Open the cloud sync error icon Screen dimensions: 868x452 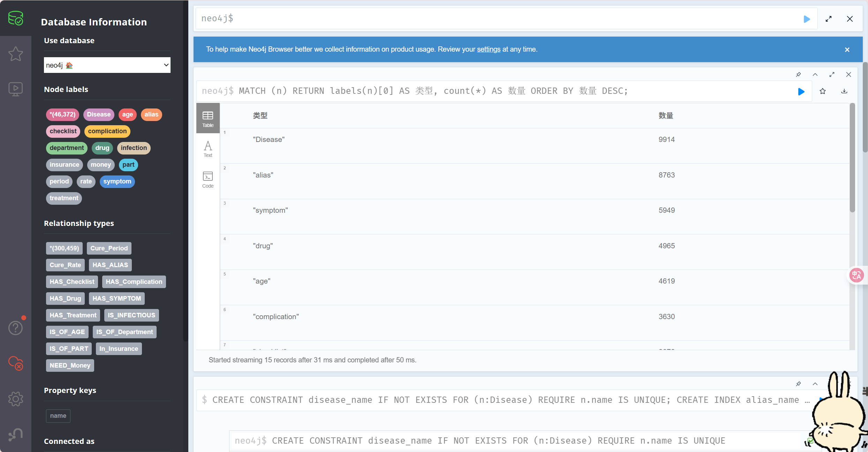point(16,363)
